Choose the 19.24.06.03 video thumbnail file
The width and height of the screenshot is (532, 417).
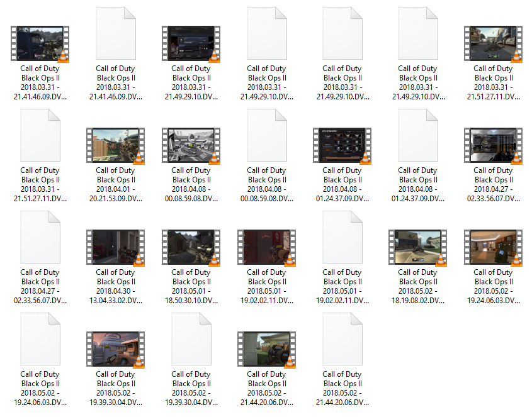pyautogui.click(x=494, y=247)
